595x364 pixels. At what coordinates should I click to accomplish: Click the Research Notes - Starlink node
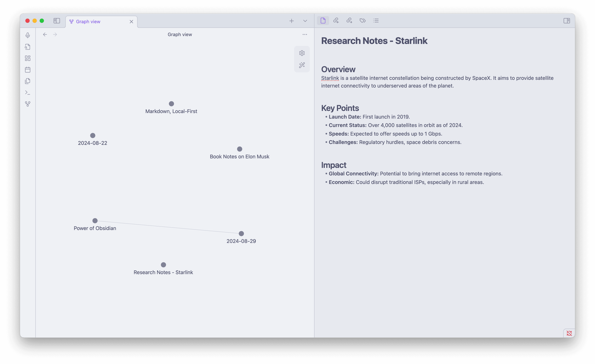tap(163, 265)
